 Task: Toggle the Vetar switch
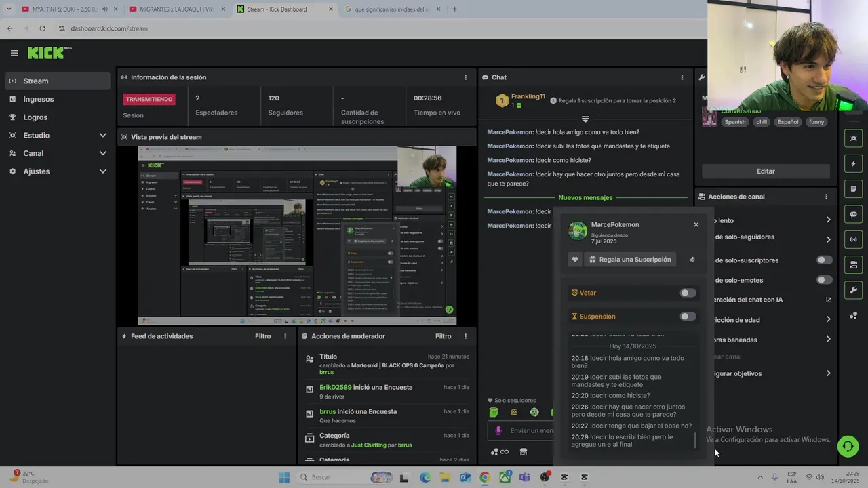688,293
